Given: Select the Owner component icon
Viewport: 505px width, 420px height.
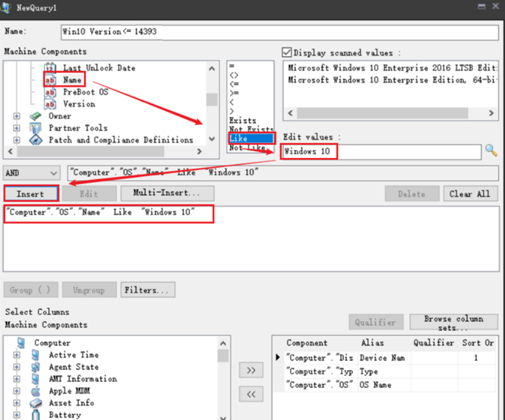Looking at the screenshot, I should pos(36,116).
